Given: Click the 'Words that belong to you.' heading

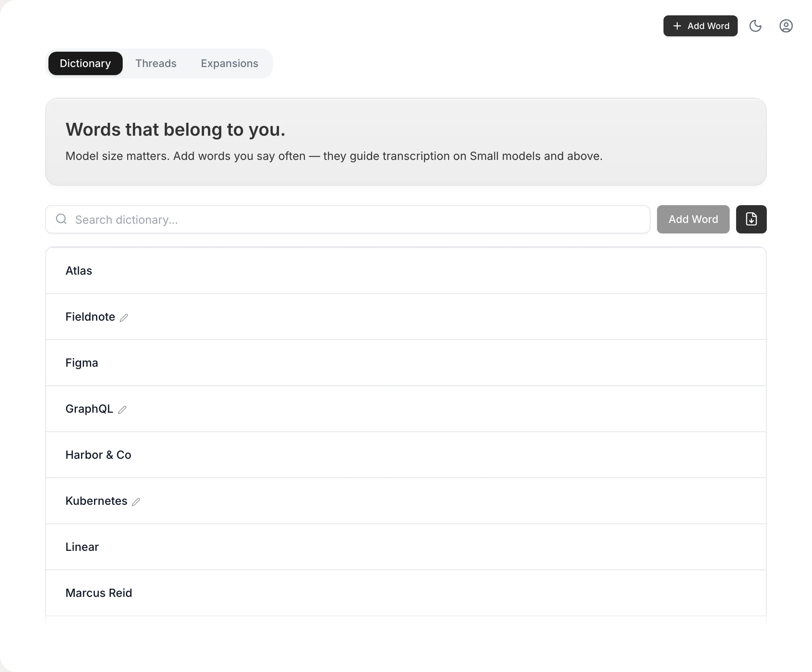Looking at the screenshot, I should tap(175, 130).
